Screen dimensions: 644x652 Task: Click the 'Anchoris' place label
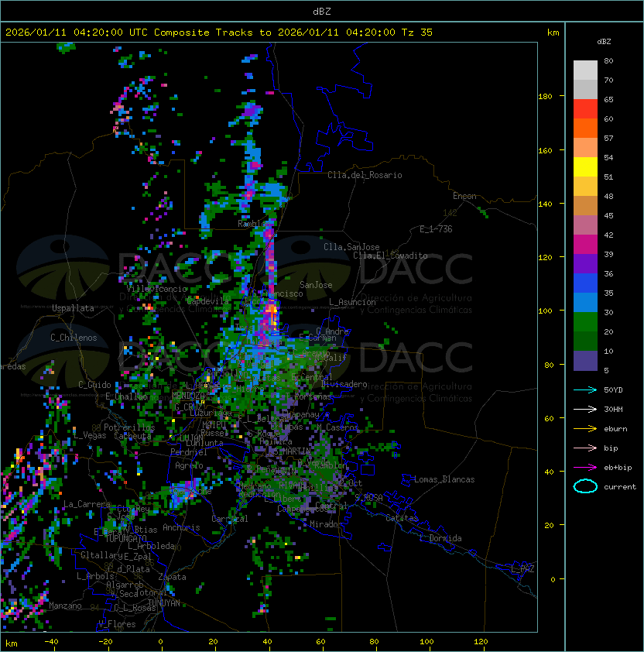(x=181, y=527)
